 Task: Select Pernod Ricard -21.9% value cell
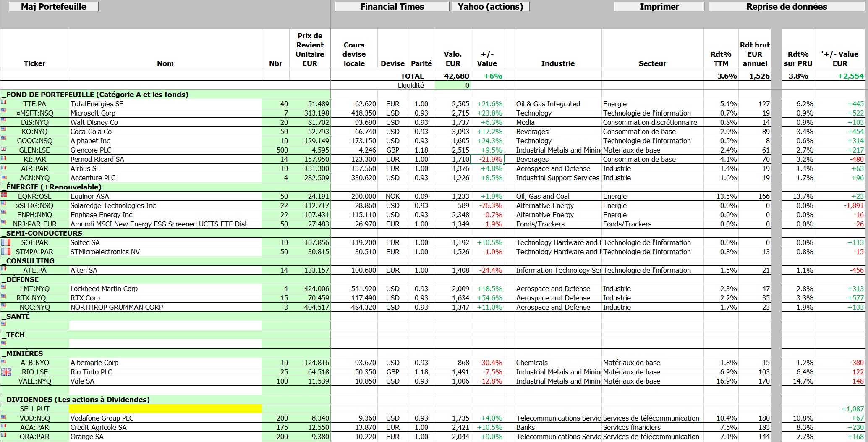point(487,159)
